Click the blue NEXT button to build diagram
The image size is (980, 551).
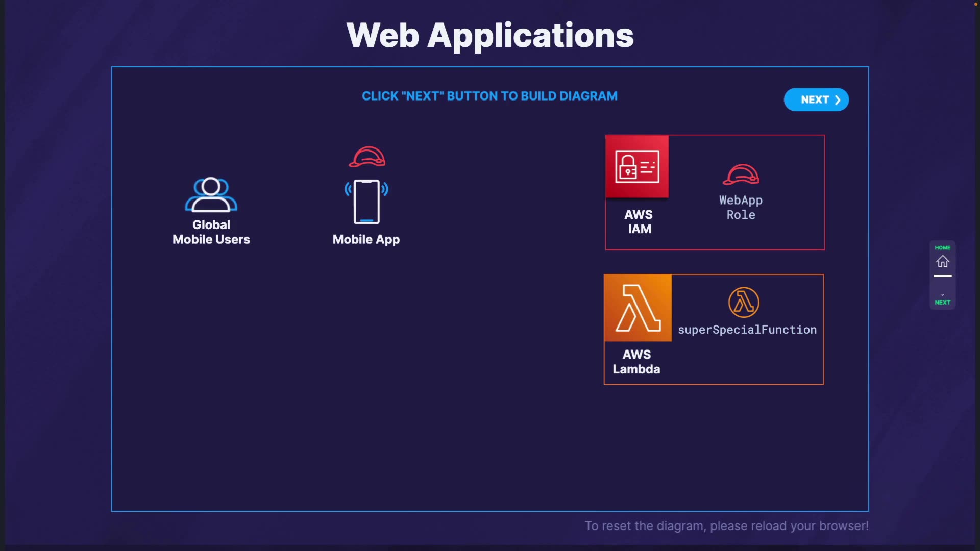tap(816, 99)
